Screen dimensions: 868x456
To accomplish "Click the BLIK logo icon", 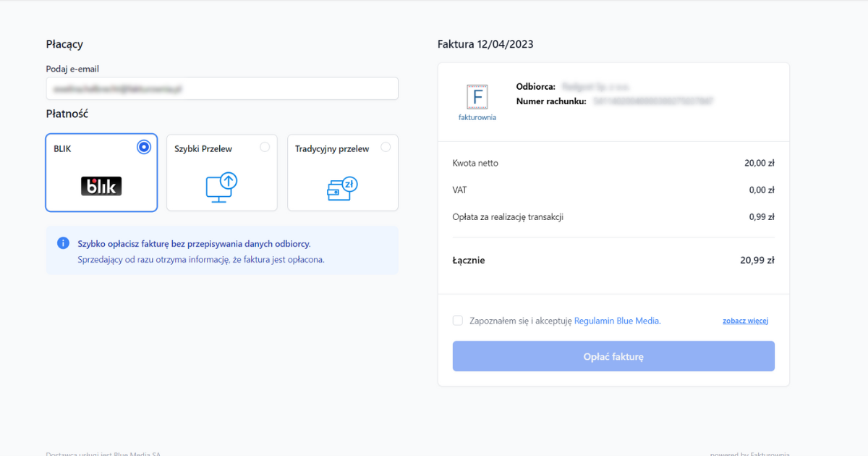I will [x=101, y=186].
